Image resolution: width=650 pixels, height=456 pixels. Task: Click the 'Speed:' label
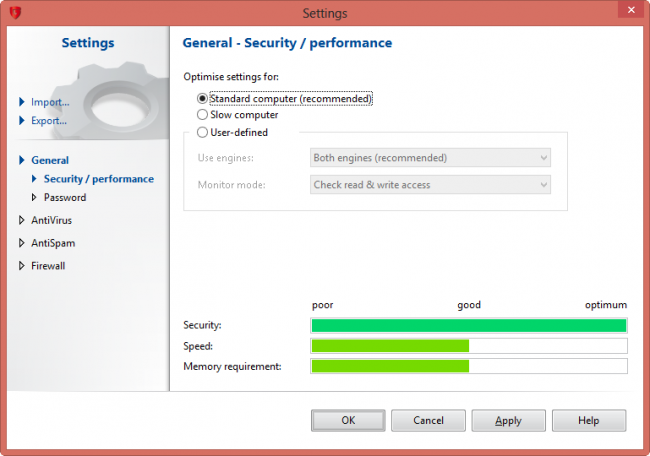(198, 346)
